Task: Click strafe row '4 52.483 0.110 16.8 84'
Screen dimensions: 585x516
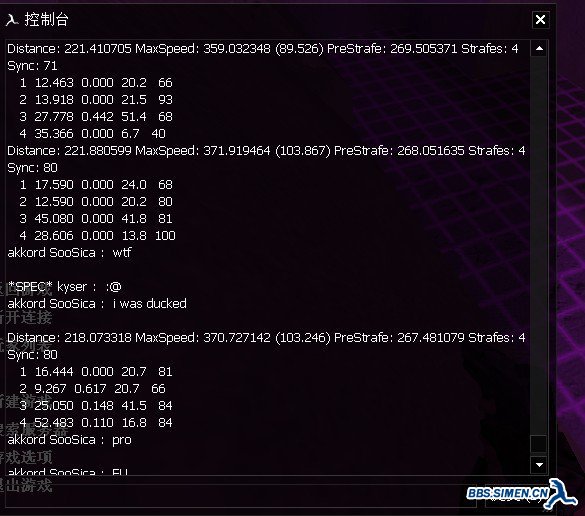Action: pyautogui.click(x=96, y=423)
